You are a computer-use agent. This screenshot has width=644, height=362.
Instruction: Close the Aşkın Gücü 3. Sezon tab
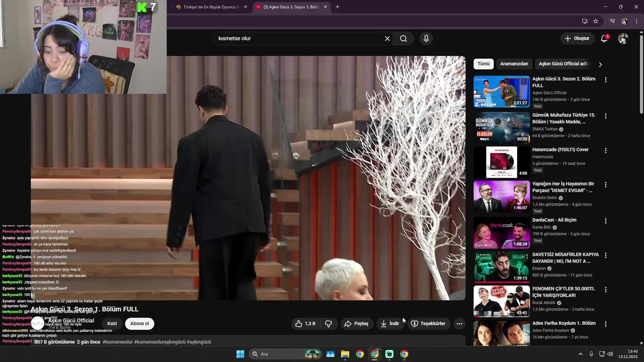(325, 7)
